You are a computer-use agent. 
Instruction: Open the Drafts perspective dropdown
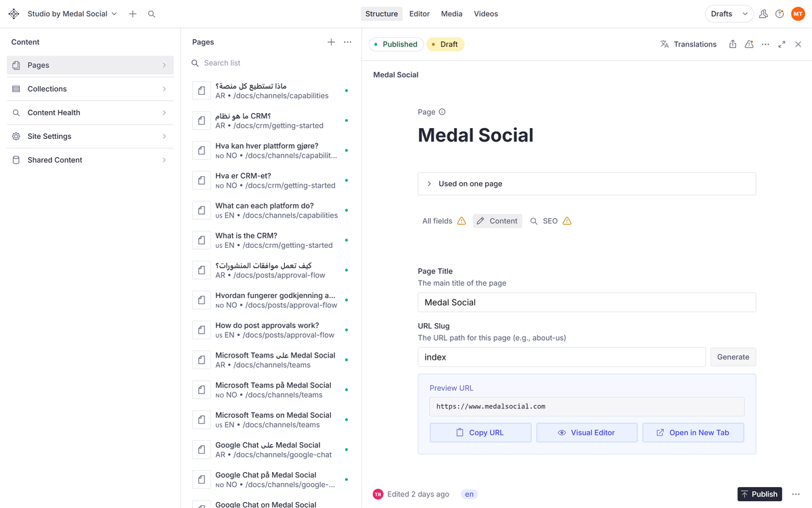coord(729,14)
